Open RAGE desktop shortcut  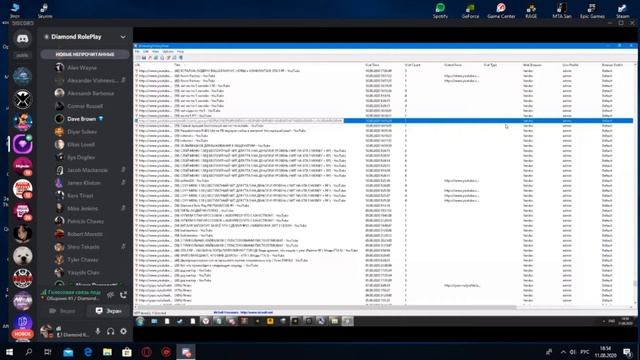531,11
